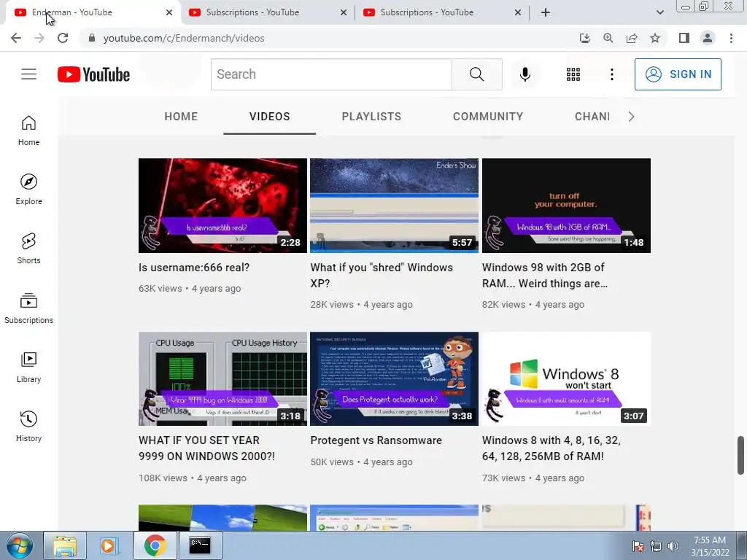The width and height of the screenshot is (747, 560).
Task: Click the SIGN IN button
Action: pyautogui.click(x=678, y=74)
